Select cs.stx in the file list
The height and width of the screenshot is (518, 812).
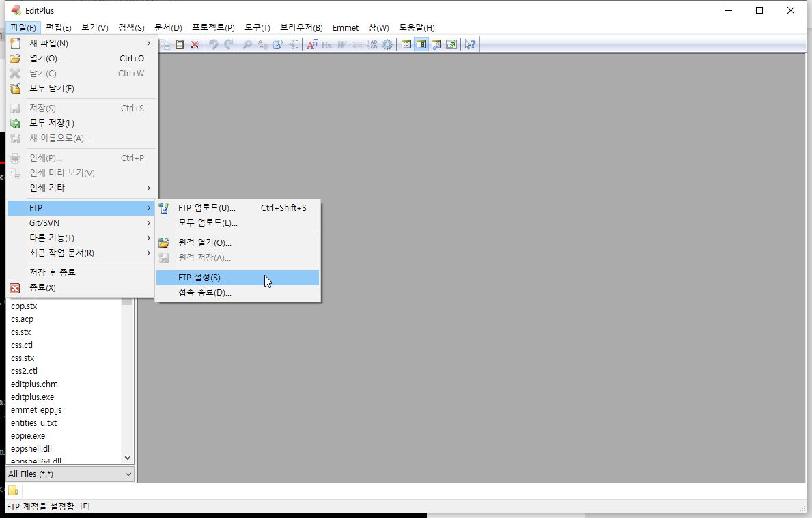coord(20,332)
